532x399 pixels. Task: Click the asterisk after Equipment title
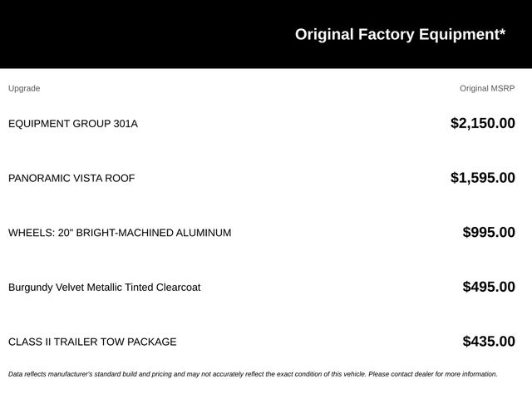tap(502, 32)
